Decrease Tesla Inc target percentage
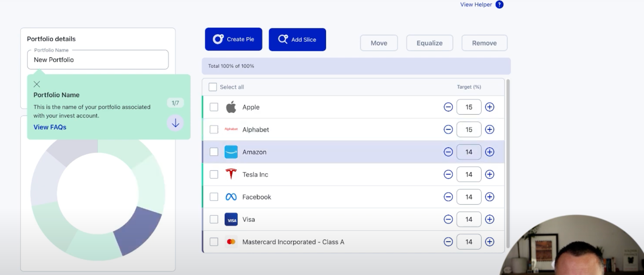 point(448,174)
